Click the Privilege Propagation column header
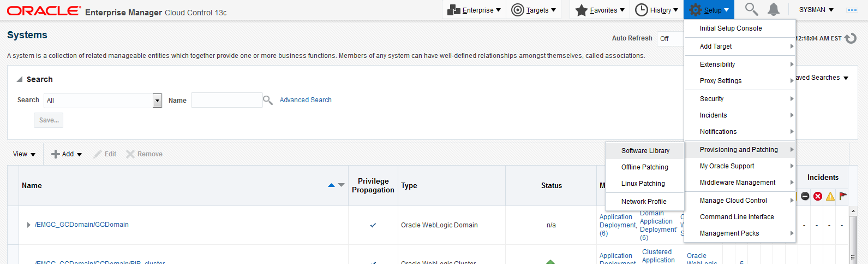 373,186
